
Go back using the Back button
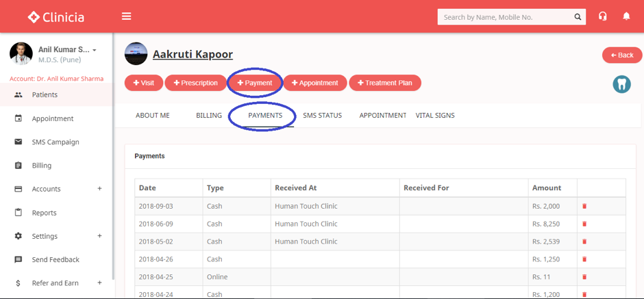(x=621, y=55)
